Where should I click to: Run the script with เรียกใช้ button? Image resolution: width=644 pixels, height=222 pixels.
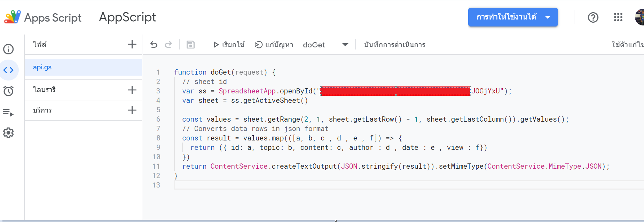(x=229, y=45)
